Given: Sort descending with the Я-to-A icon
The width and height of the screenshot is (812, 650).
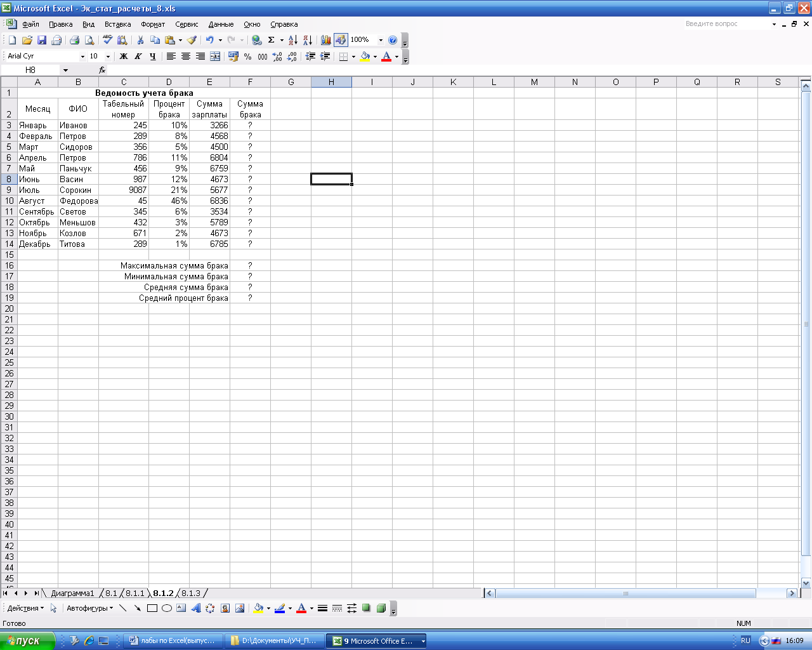Looking at the screenshot, I should pos(307,40).
